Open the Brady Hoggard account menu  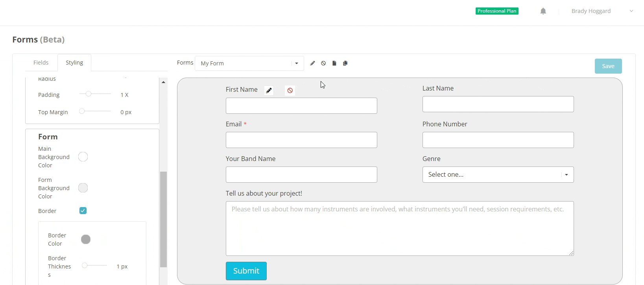pos(602,11)
